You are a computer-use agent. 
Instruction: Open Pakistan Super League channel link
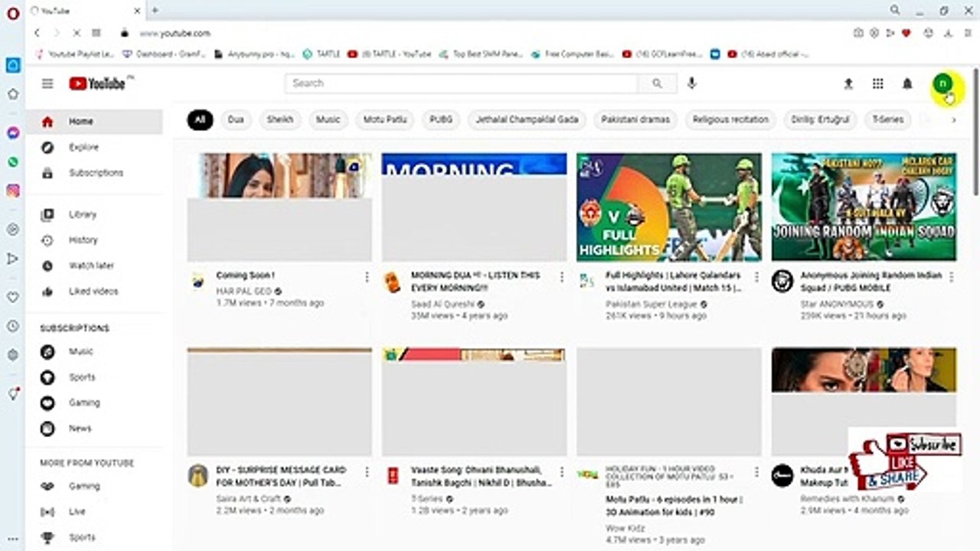(652, 304)
